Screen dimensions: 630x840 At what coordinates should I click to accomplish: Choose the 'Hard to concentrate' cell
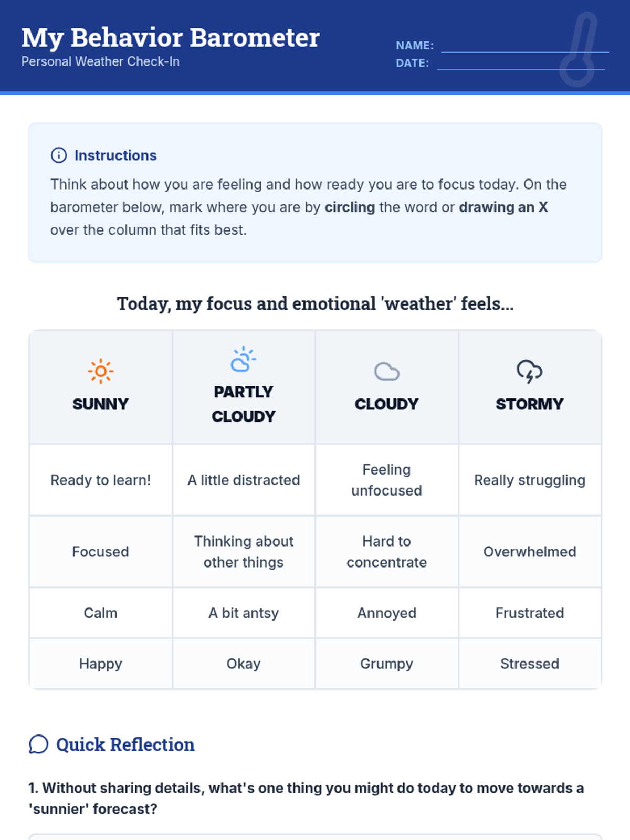click(386, 552)
